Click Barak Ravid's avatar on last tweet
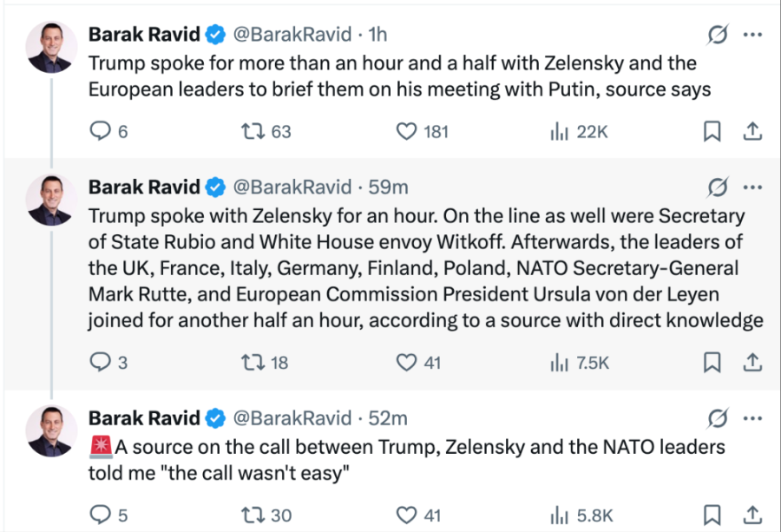 click(x=50, y=430)
